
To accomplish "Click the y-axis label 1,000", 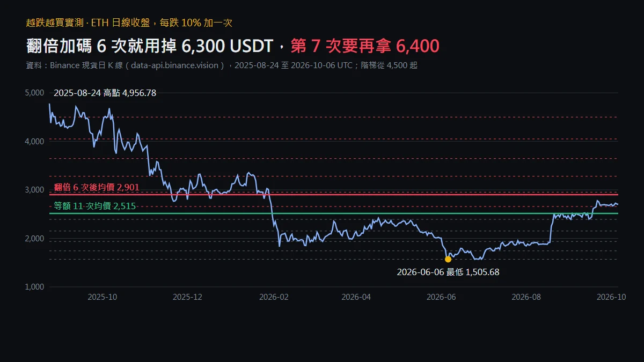I will pos(34,287).
